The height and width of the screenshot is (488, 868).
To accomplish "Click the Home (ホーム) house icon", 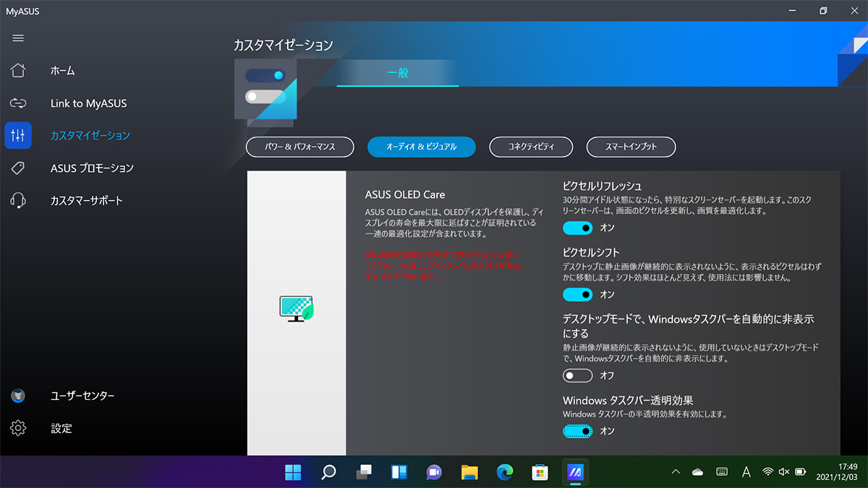I will pyautogui.click(x=18, y=71).
